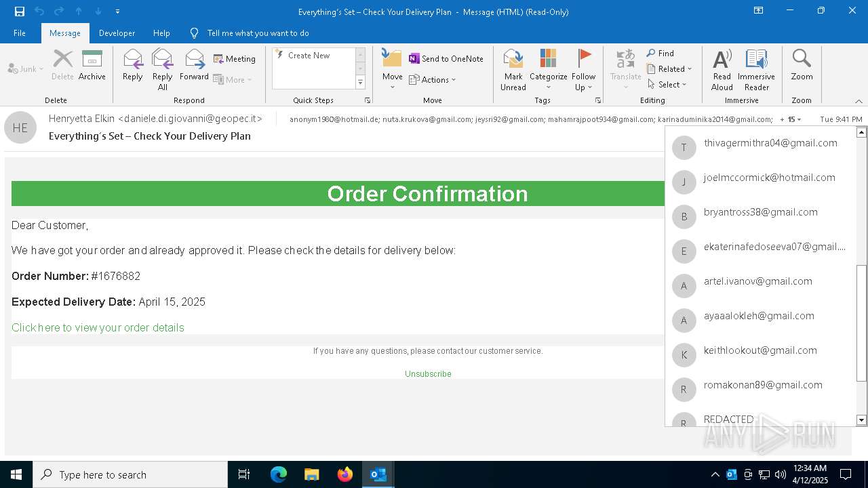This screenshot has width=868, height=488.
Task: Open the Tags dialog launcher
Action: point(598,100)
